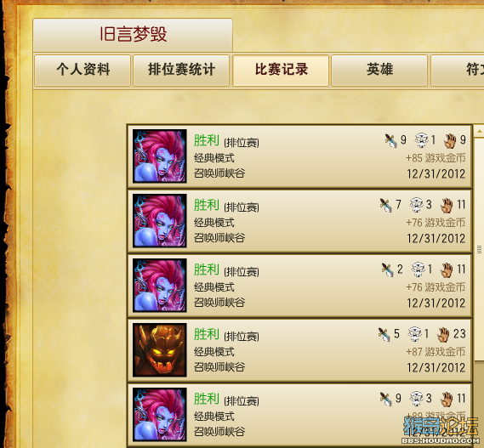484x448 pixels.
Task: Click the sword kills icon in first match
Action: (x=390, y=141)
